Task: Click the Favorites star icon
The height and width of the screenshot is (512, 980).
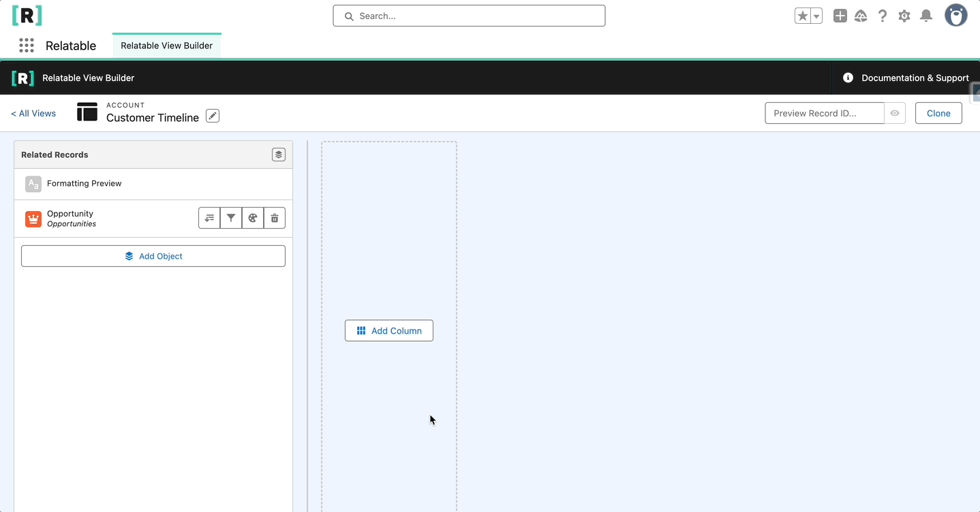Action: coord(803,16)
